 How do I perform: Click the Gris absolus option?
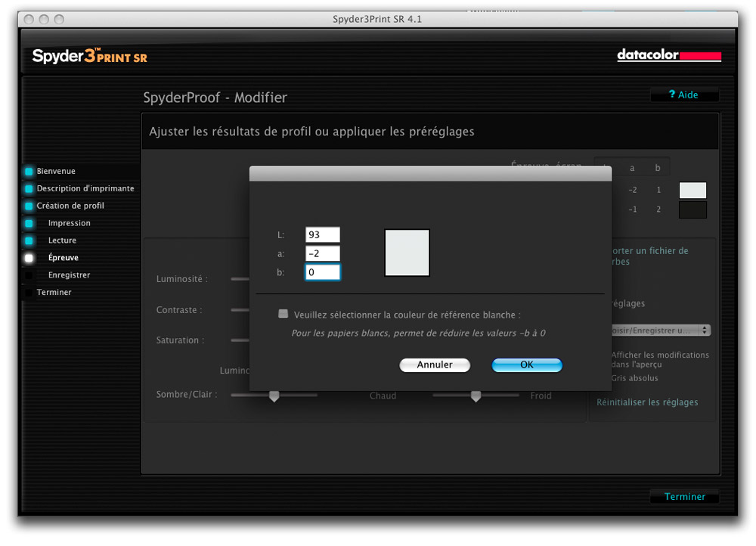634,378
